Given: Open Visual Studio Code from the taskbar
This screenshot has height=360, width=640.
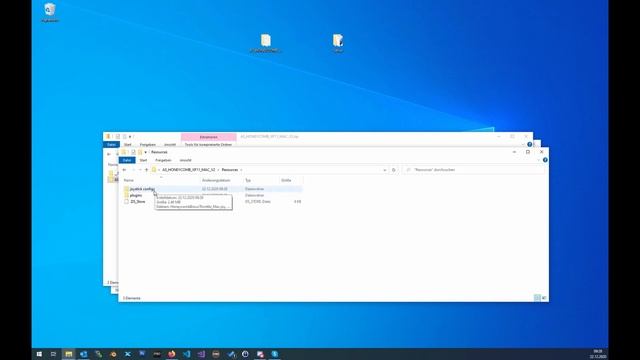Looking at the screenshot, I should click(187, 354).
